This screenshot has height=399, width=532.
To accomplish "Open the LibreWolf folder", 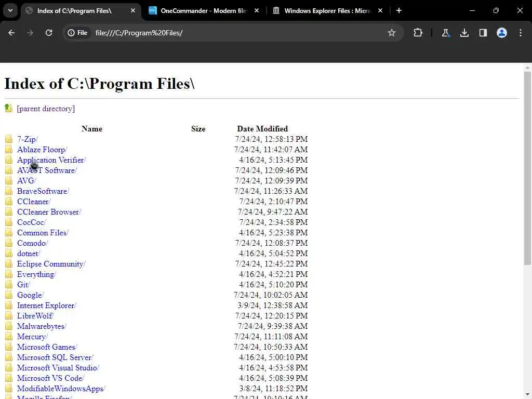I will pos(36,316).
